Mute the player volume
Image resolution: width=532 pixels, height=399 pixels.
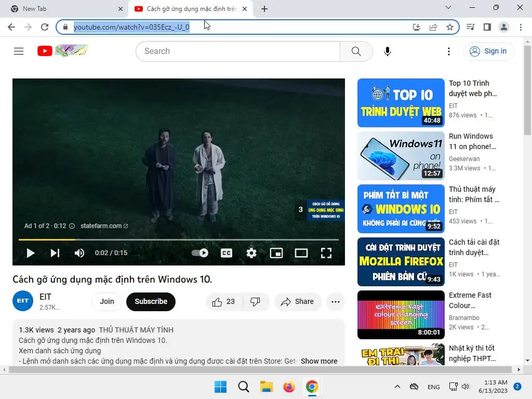pos(79,253)
